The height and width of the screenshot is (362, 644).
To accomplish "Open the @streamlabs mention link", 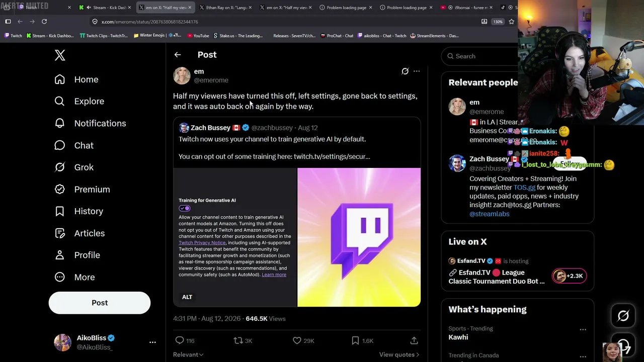I will (490, 214).
